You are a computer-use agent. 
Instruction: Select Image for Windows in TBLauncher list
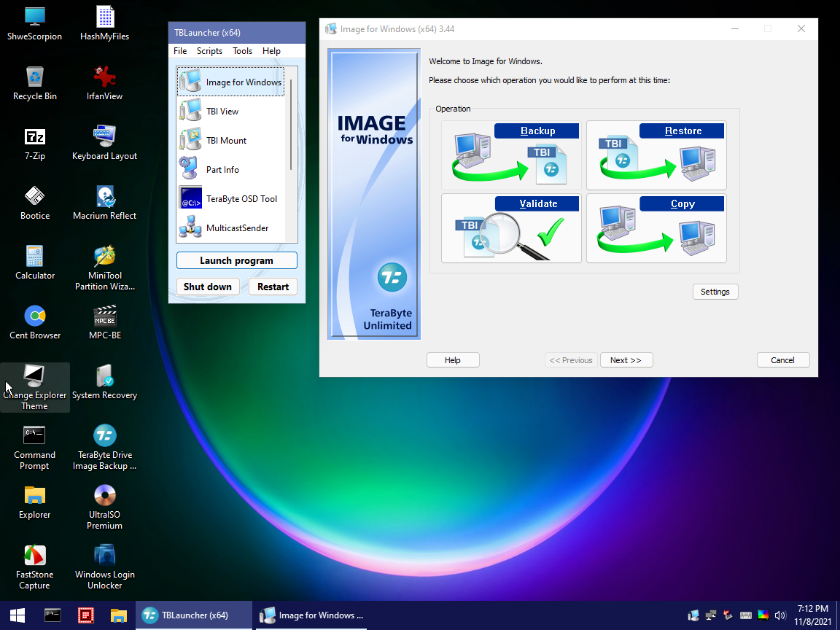[230, 82]
